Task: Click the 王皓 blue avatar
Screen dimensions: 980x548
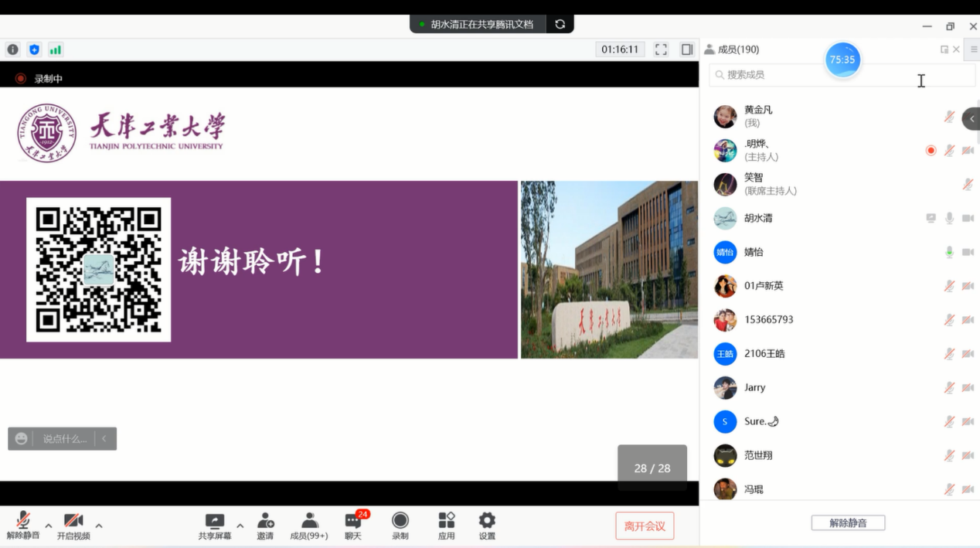Action: click(x=725, y=354)
